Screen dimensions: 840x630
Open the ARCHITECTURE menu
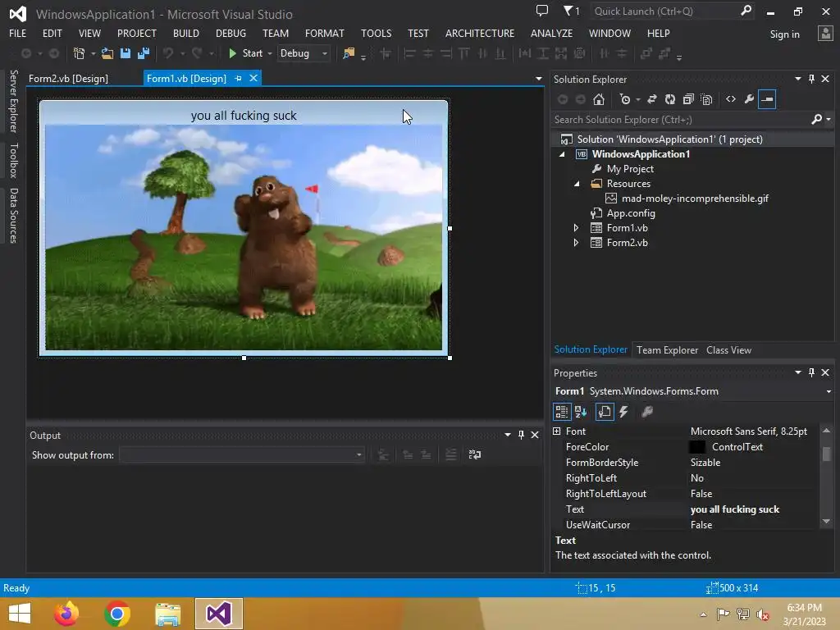pos(479,33)
